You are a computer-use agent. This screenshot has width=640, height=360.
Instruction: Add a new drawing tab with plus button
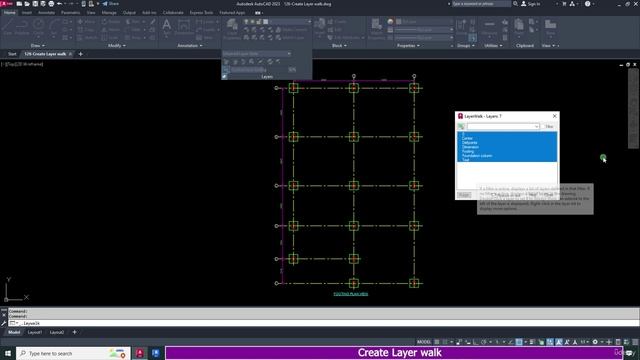coord(80,54)
